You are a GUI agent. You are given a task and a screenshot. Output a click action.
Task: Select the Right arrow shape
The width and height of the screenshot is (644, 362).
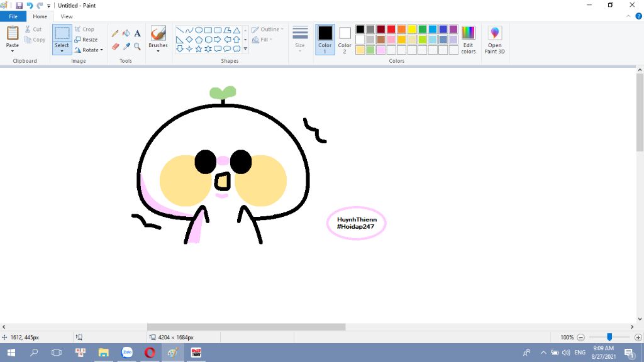218,40
